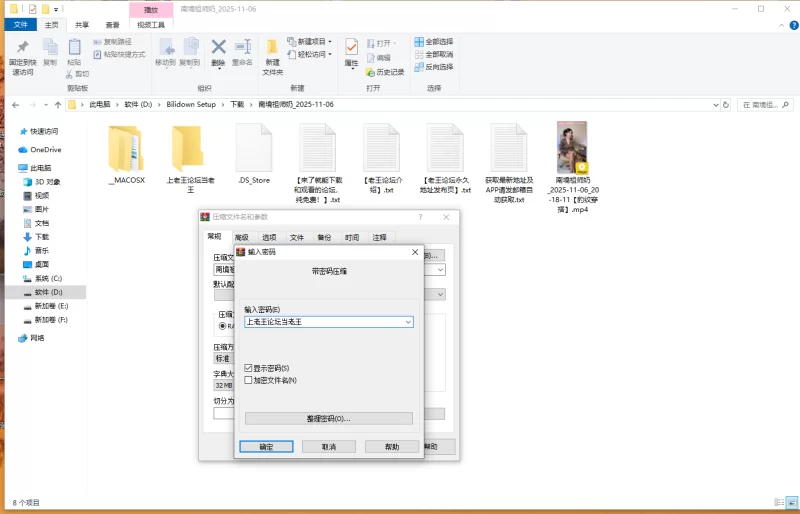
Task: Open the Share (共享) ribbon tab
Action: point(82,25)
